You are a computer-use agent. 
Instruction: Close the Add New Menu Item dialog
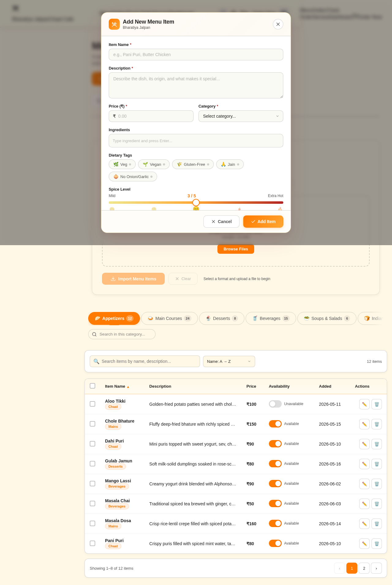(x=278, y=24)
